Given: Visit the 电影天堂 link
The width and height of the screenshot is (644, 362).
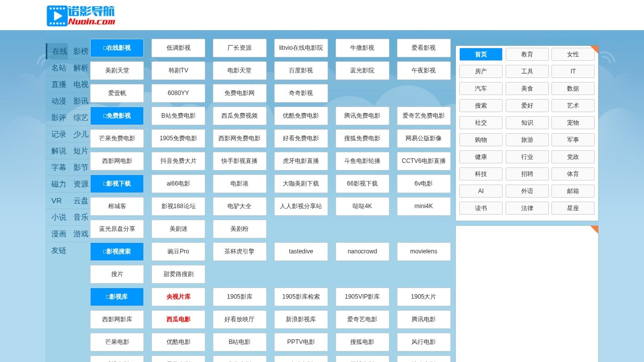Looking at the screenshot, I should 239,71.
